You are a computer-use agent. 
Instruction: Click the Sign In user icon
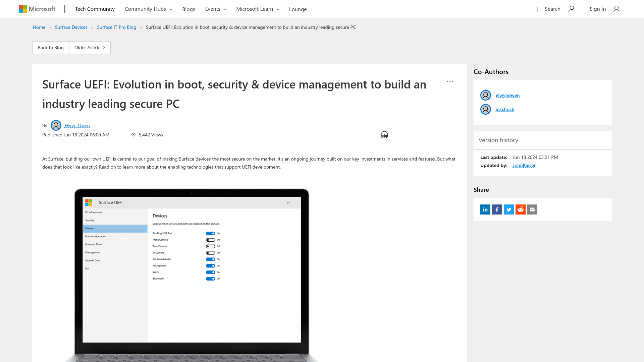(616, 9)
